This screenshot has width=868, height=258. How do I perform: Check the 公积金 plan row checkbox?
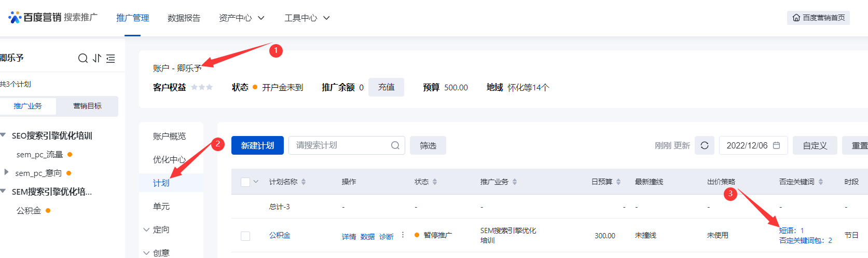pyautogui.click(x=245, y=236)
